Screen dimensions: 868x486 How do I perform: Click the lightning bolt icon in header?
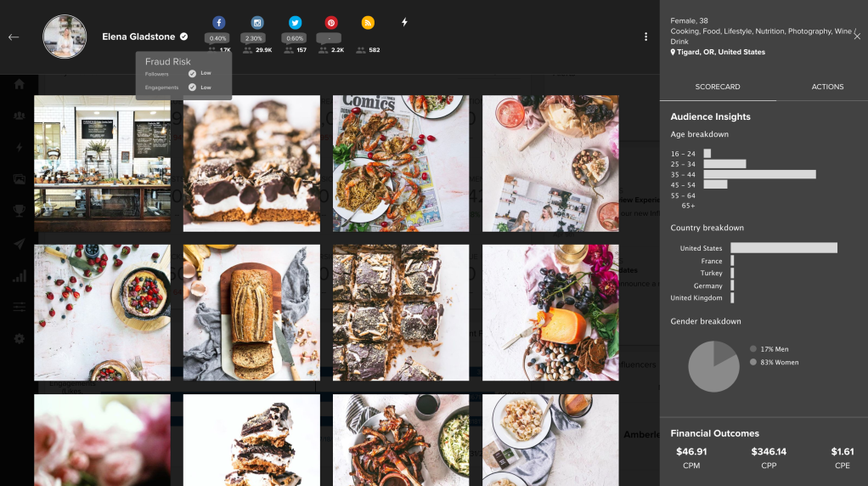coord(404,22)
